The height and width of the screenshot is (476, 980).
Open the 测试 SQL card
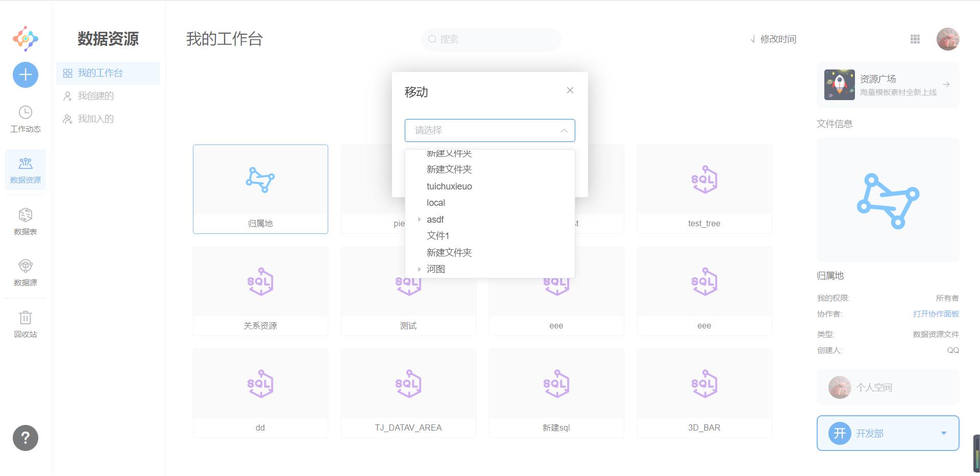[x=408, y=291]
